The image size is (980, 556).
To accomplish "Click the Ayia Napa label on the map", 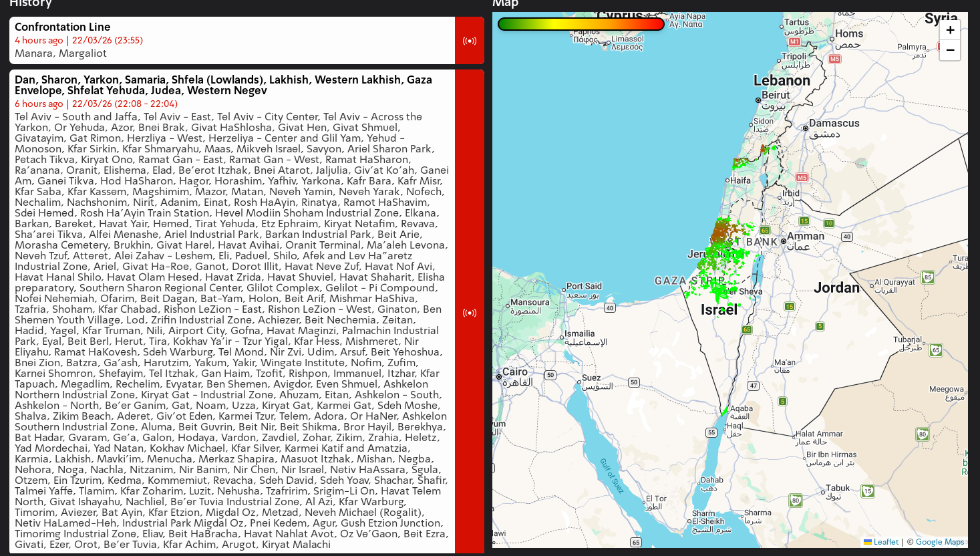I will (687, 20).
